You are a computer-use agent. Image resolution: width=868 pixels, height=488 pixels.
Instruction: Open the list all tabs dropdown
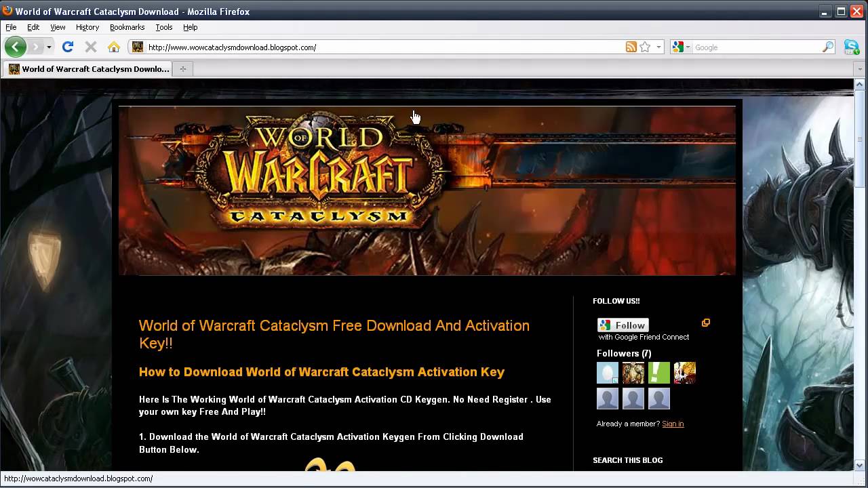click(x=859, y=68)
